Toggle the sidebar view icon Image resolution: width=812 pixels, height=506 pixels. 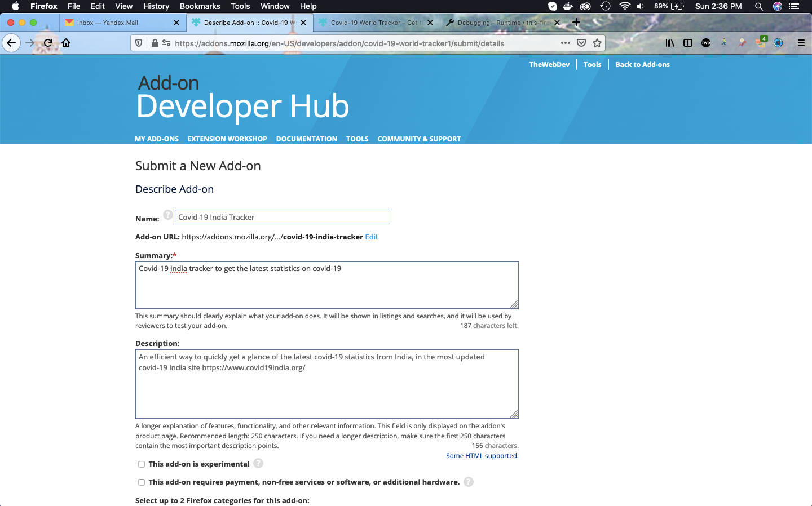pos(688,43)
